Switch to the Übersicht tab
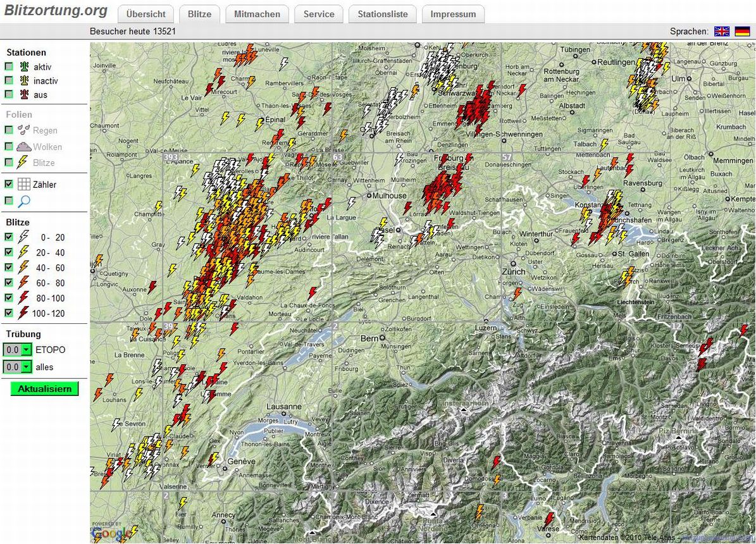The height and width of the screenshot is (544, 756). (x=146, y=14)
